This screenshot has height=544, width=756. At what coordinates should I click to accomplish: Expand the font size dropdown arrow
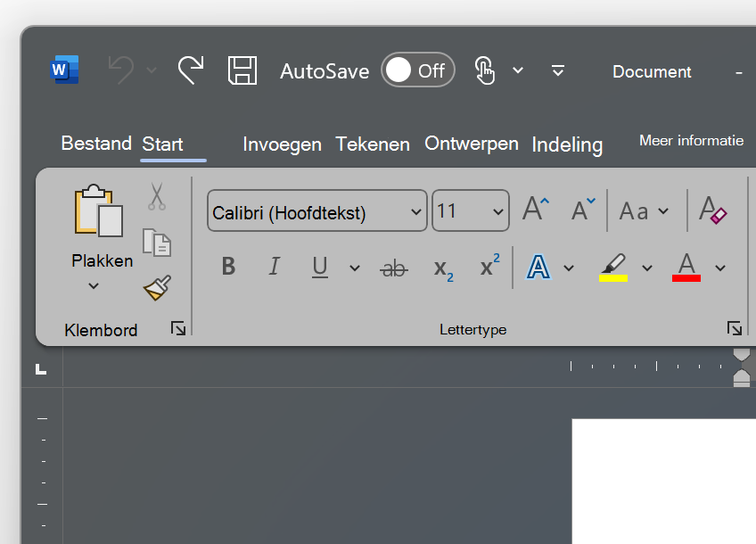[498, 211]
